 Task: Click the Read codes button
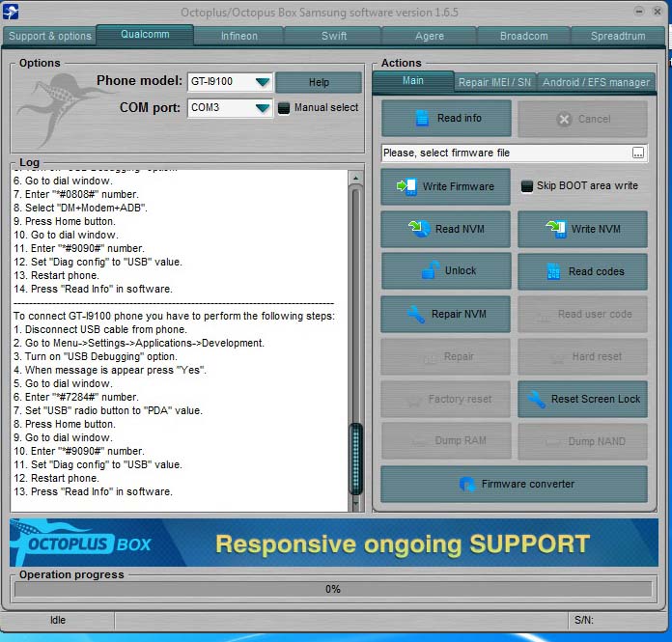(x=582, y=271)
